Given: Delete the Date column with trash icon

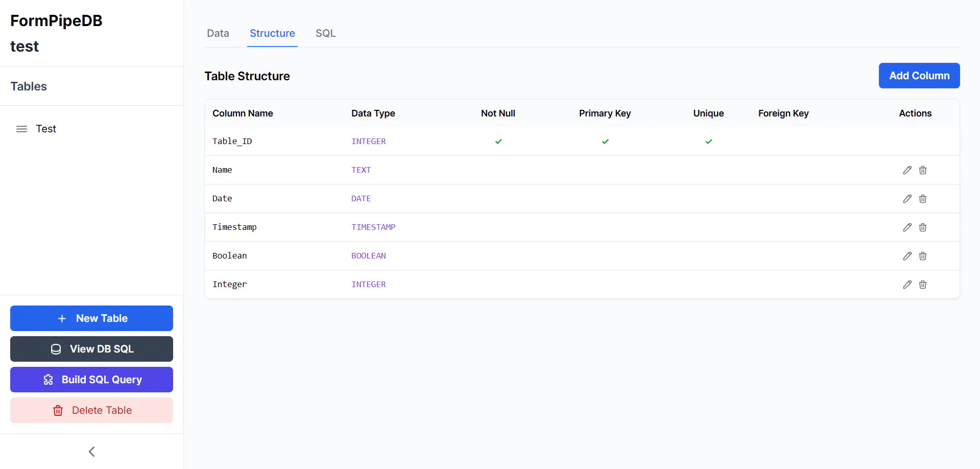Looking at the screenshot, I should coord(923,199).
